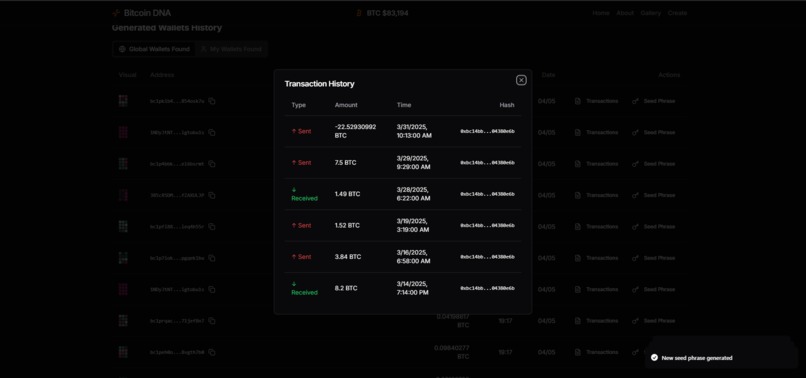The width and height of the screenshot is (806, 378).
Task: Click the 7.5 BTC amount
Action: point(345,163)
